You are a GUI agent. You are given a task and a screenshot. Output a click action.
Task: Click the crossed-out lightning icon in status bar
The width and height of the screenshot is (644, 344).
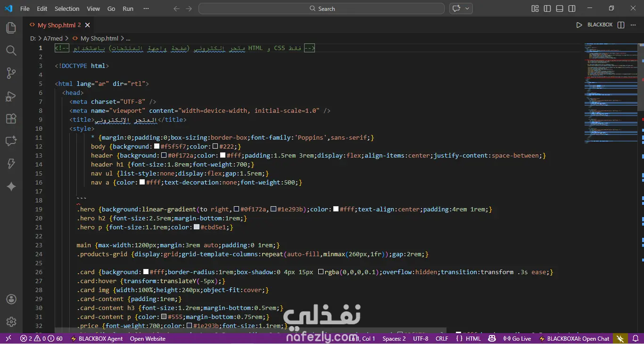tap(620, 338)
